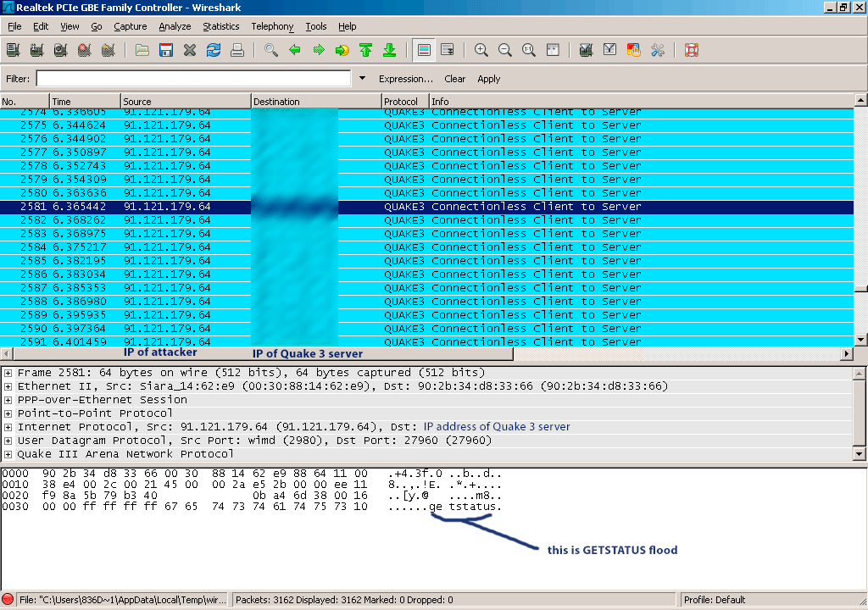Open the Telephony menu
The height and width of the screenshot is (610, 868).
pos(272,26)
